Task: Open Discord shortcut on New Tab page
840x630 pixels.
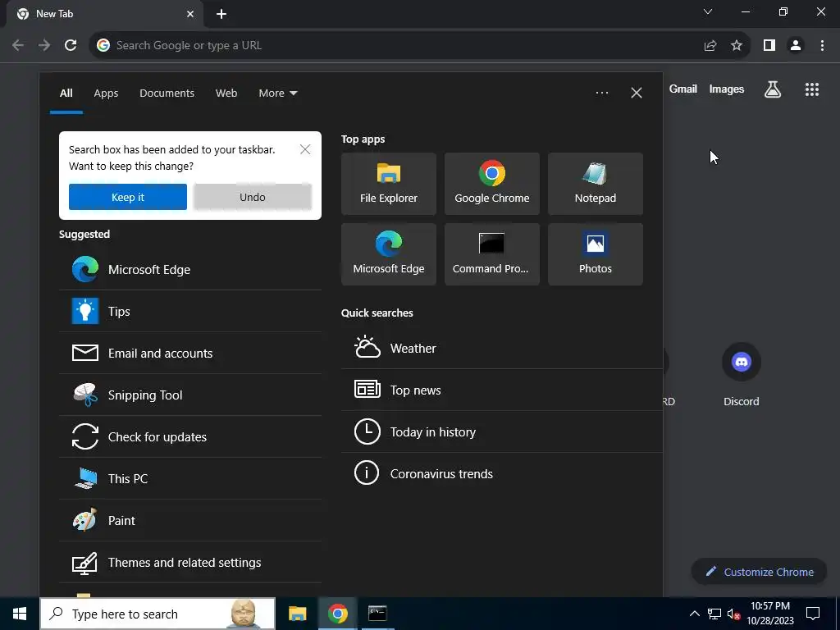Action: (742, 375)
